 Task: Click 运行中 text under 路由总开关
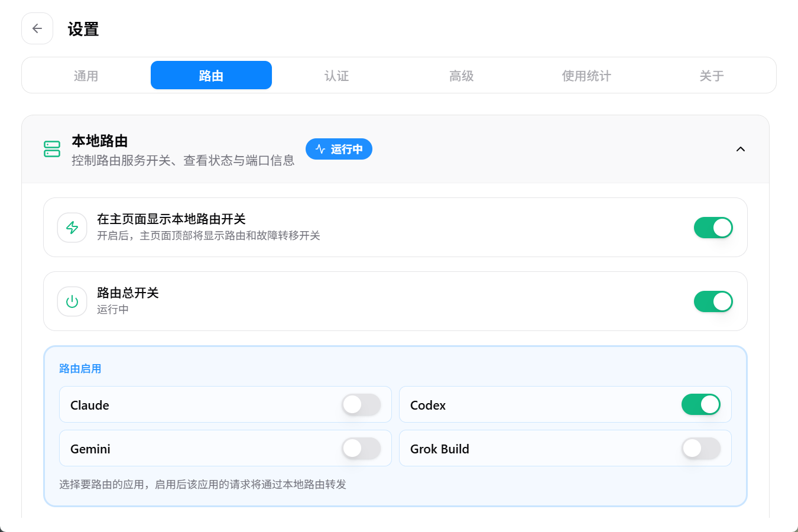[x=113, y=309]
